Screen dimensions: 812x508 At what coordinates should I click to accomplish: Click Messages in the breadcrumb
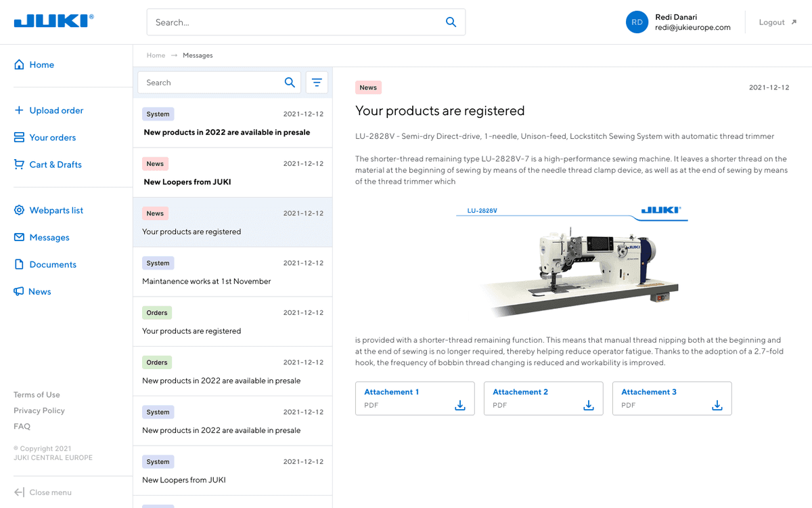click(x=198, y=56)
